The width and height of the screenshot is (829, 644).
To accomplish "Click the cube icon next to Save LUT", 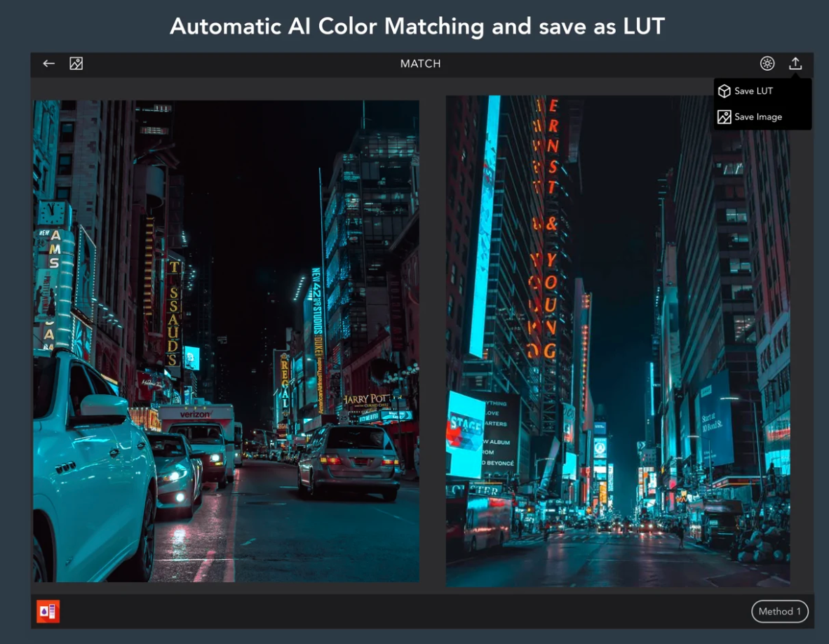I will point(724,91).
